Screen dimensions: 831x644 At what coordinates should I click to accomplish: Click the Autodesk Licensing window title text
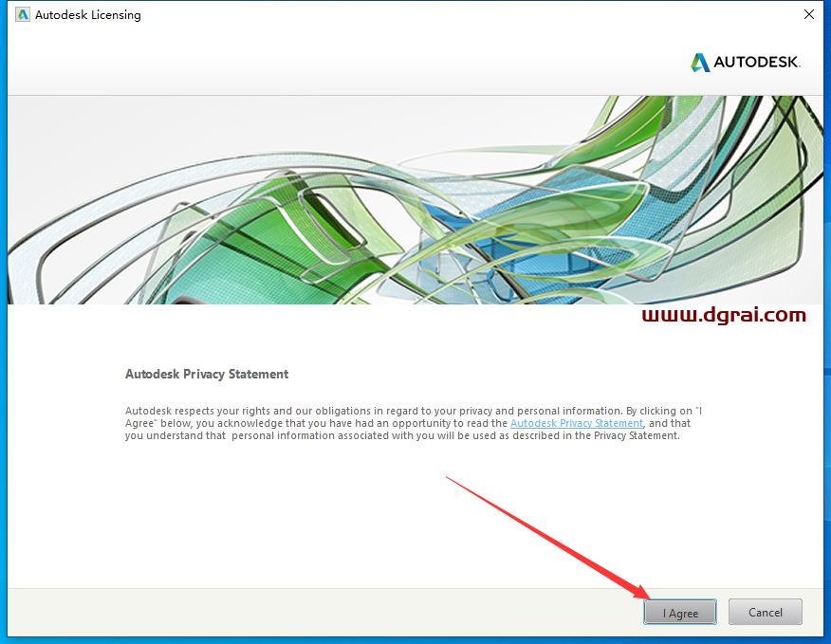pos(88,15)
